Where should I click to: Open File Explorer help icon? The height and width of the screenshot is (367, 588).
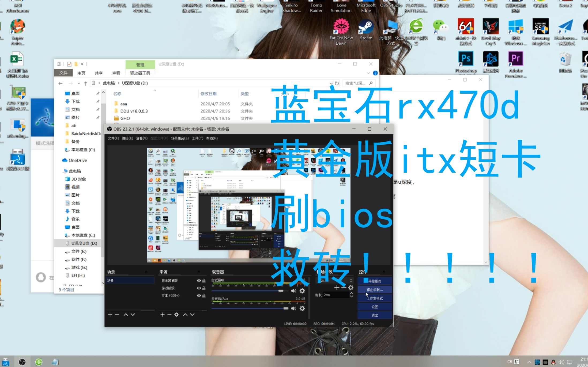tap(375, 73)
